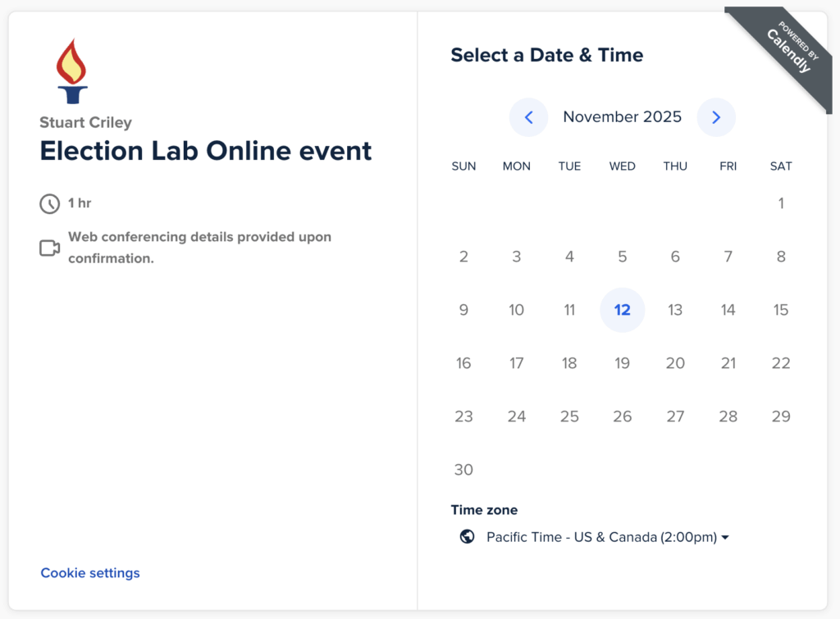Click the highlighted date circle on November 12
Screen dimensions: 840x619
pyautogui.click(x=623, y=310)
